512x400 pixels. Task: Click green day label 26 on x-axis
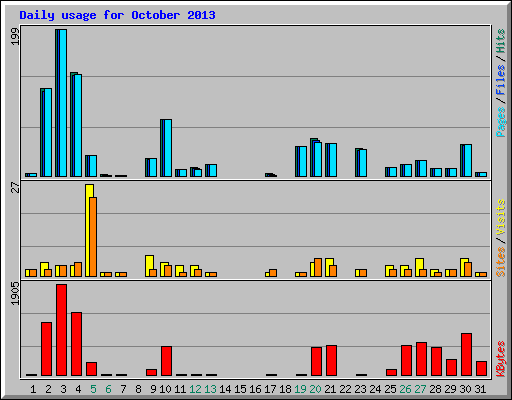[405, 389]
